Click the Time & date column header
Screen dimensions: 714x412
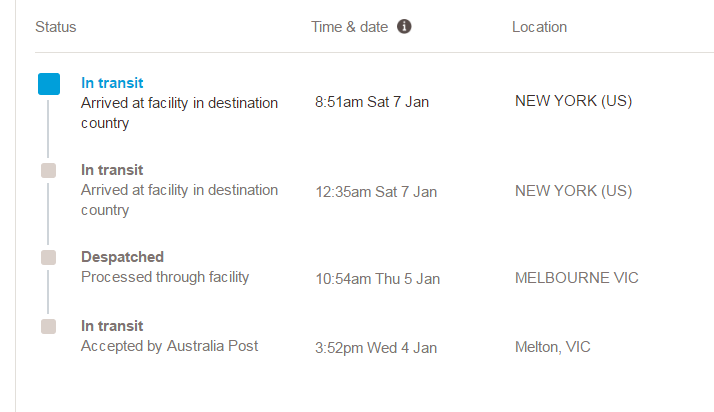point(349,27)
